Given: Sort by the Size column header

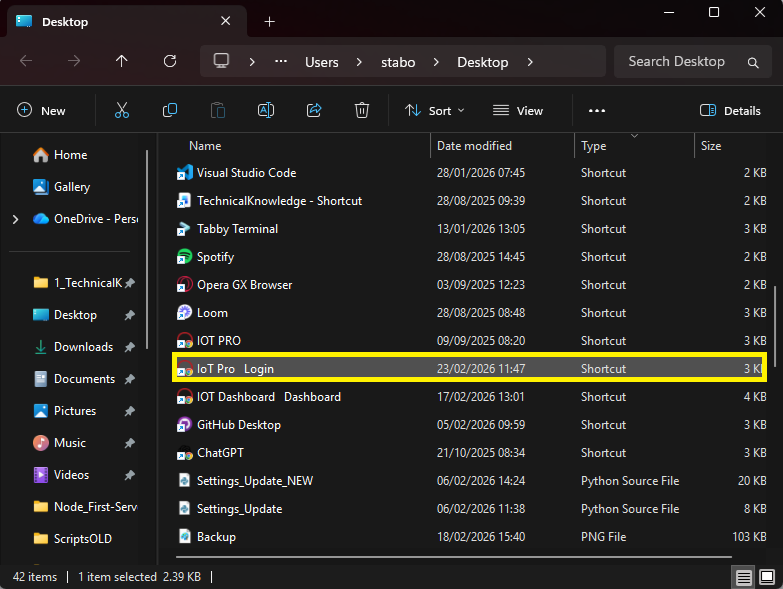Looking at the screenshot, I should (x=711, y=146).
